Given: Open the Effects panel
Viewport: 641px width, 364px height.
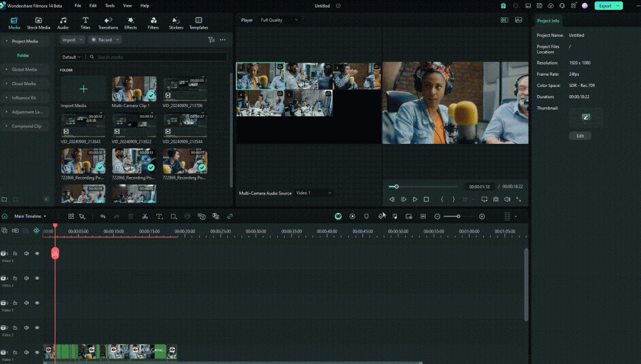Looking at the screenshot, I should point(130,23).
